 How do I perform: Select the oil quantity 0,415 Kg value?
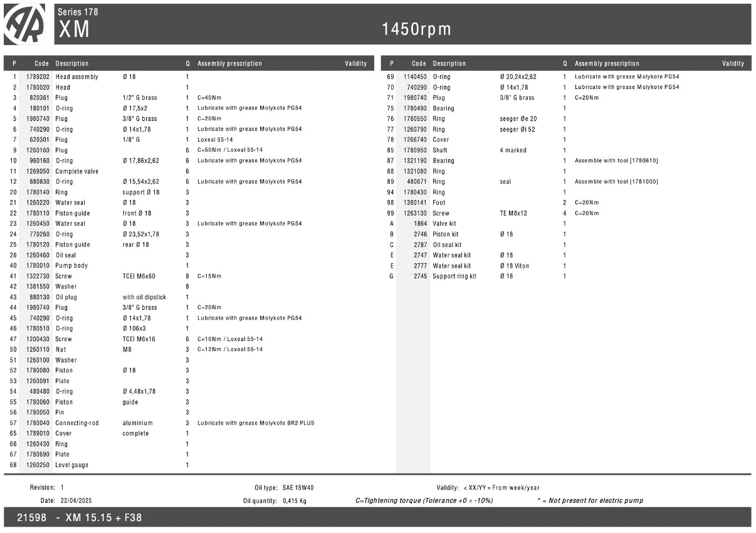(294, 501)
